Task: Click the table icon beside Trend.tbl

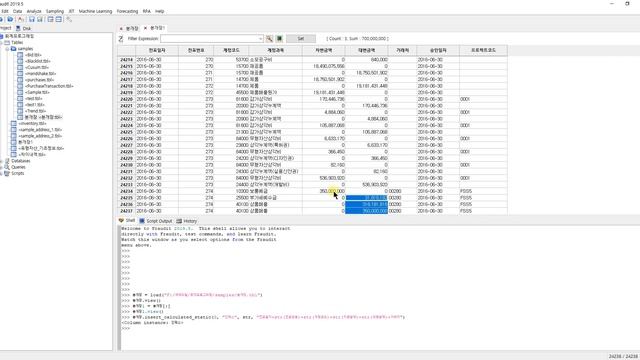Action: click(x=20, y=111)
